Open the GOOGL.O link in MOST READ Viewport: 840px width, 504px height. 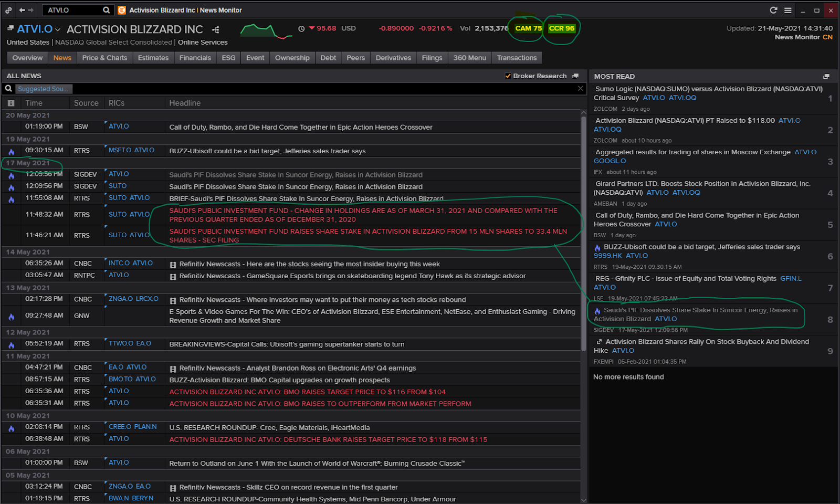(610, 161)
